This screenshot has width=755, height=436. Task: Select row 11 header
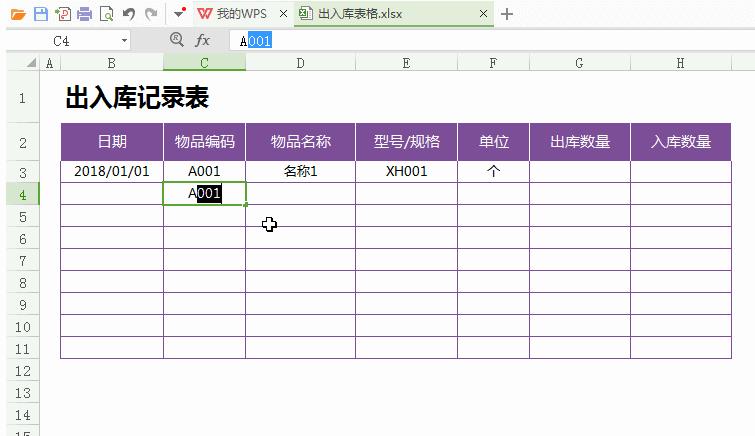tap(23, 349)
